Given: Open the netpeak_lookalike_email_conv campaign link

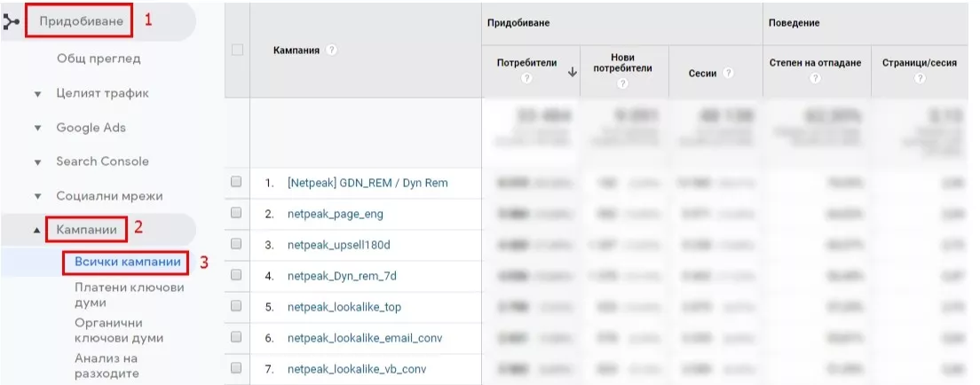Looking at the screenshot, I should [x=365, y=338].
